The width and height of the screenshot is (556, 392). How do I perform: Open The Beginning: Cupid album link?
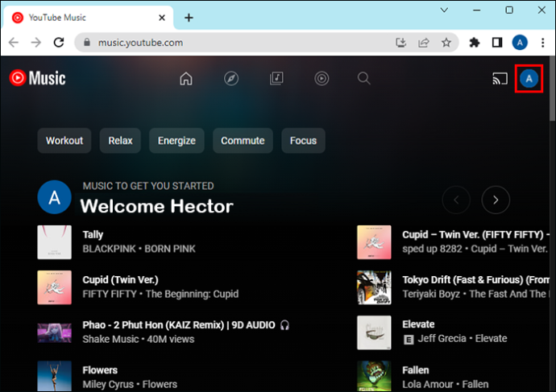(193, 294)
